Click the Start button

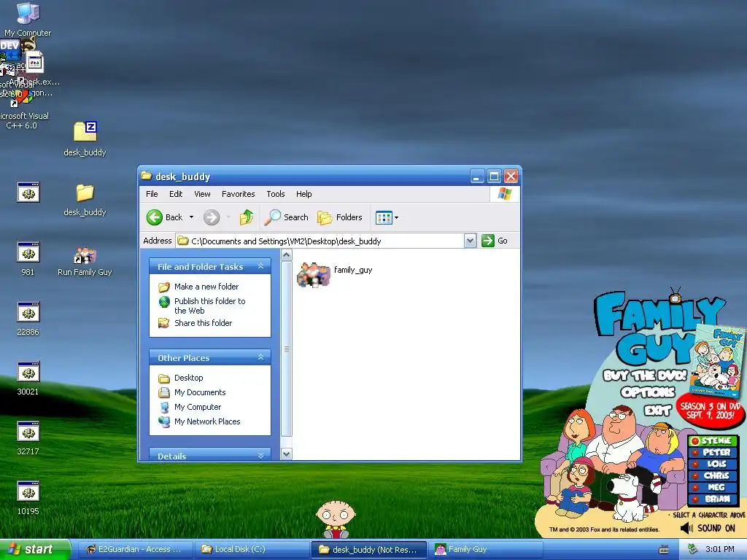coord(34,550)
